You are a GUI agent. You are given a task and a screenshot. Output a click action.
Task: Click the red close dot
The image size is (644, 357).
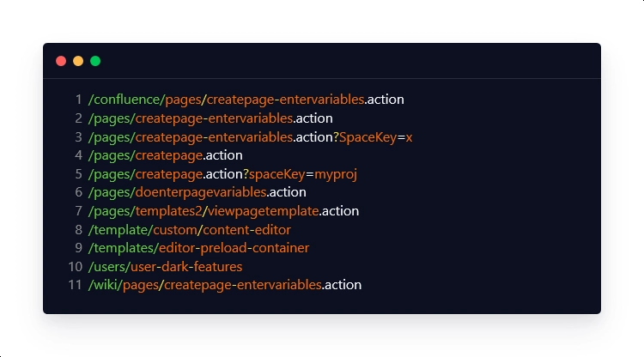coord(61,61)
